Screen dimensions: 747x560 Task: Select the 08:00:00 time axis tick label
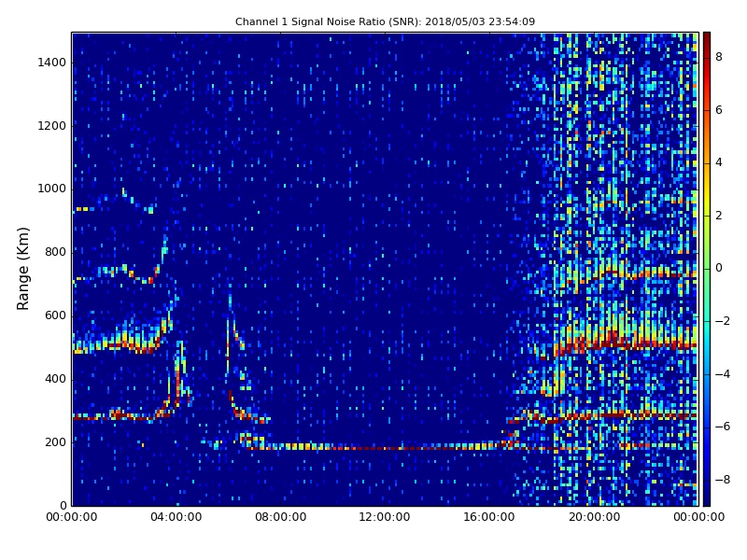[281, 518]
